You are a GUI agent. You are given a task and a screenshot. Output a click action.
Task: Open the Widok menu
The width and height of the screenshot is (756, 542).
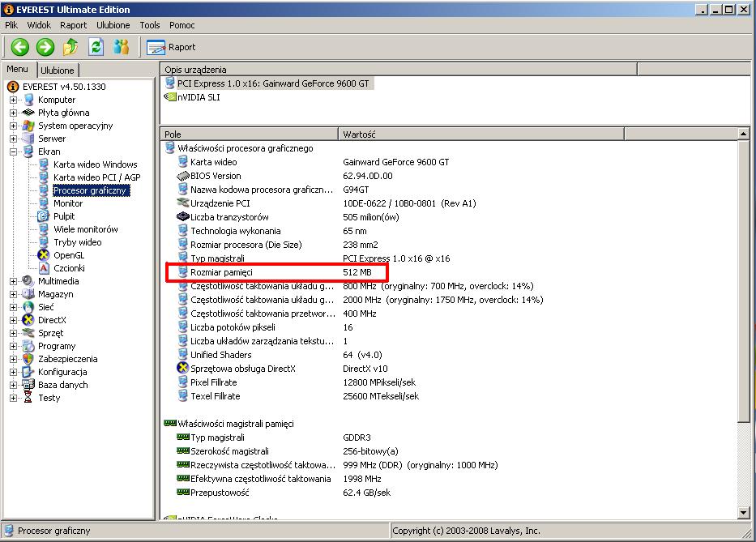pos(39,25)
